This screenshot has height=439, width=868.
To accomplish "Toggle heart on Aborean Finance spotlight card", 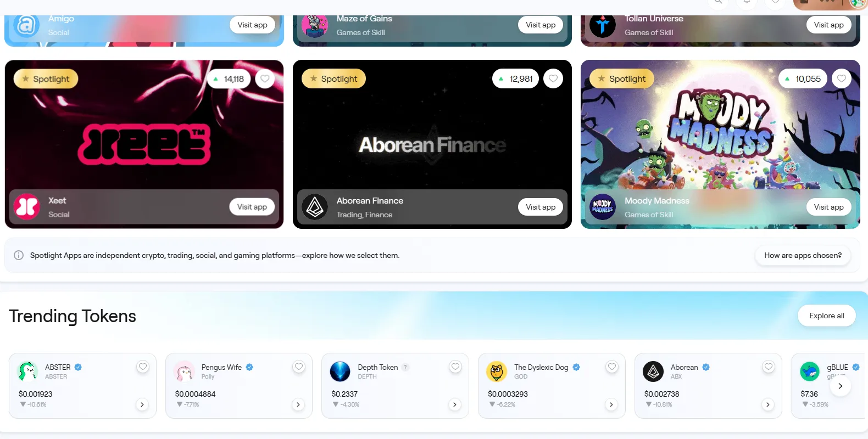I will pos(553,79).
